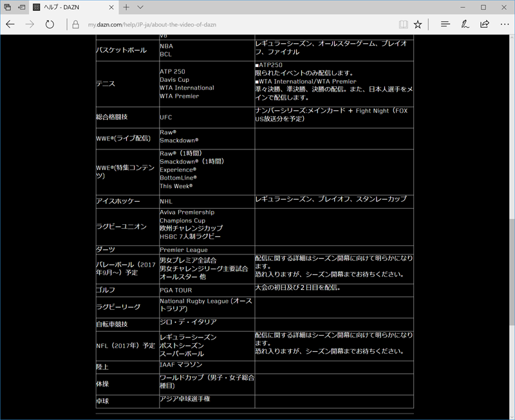
Task: Click the ラグビーユニオン cell
Action: coord(127,227)
